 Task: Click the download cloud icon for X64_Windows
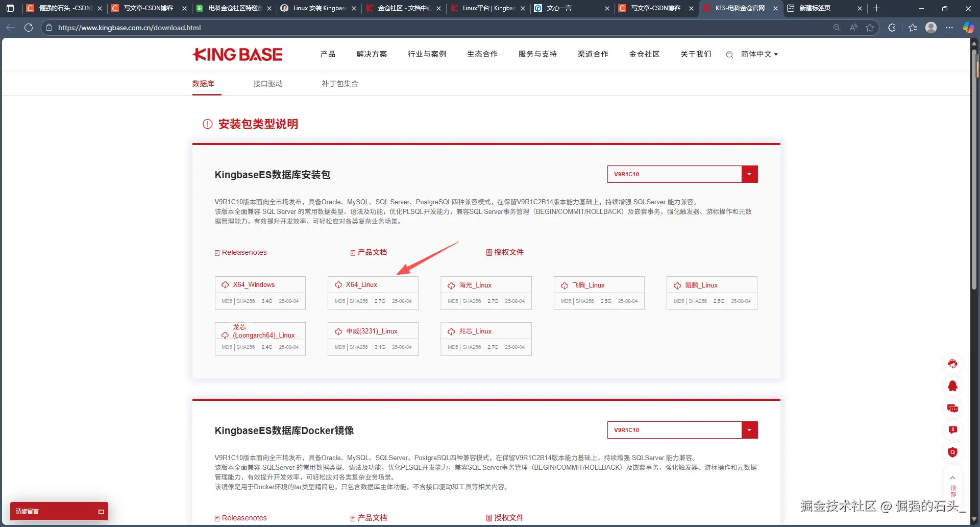(x=225, y=285)
